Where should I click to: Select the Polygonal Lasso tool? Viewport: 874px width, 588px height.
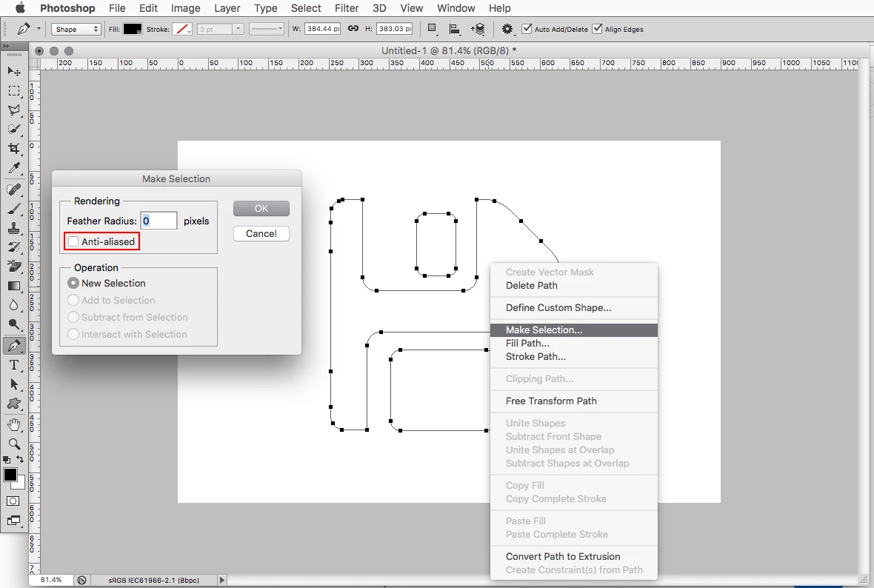pyautogui.click(x=14, y=110)
